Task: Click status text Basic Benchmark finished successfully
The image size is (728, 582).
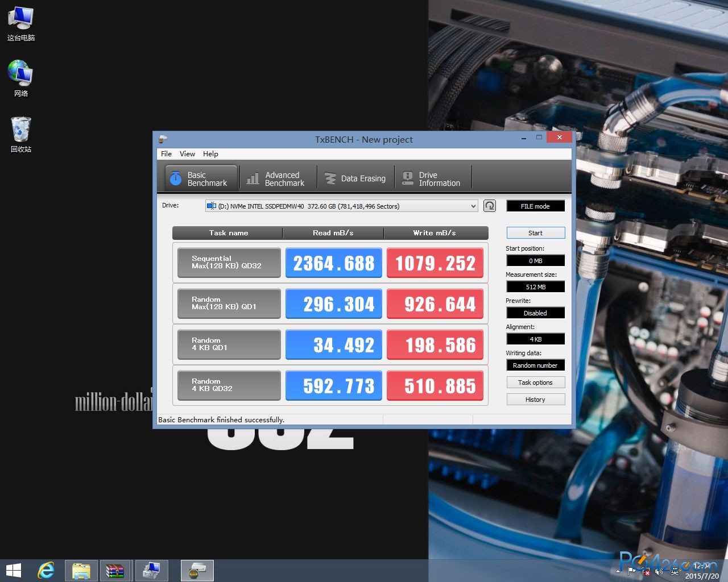Action: [221, 419]
